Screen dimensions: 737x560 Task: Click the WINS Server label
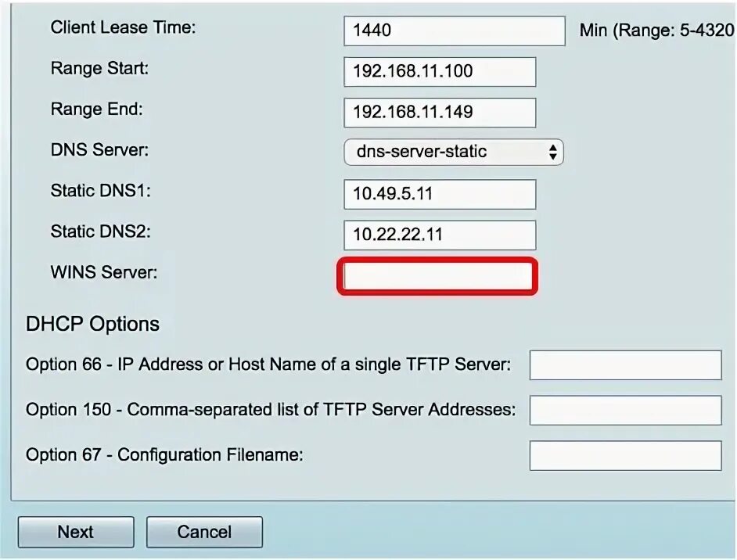click(x=104, y=272)
